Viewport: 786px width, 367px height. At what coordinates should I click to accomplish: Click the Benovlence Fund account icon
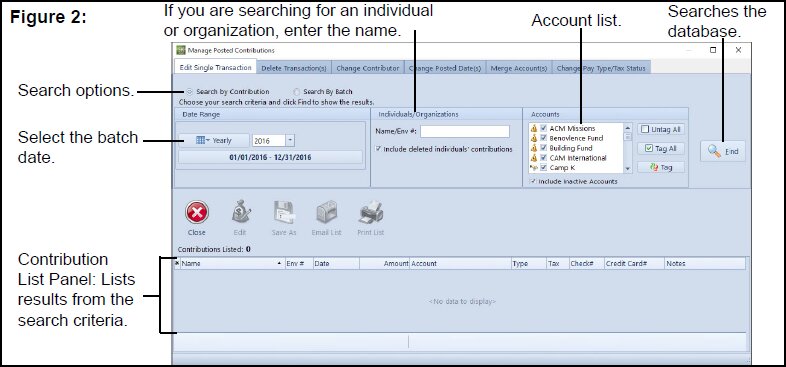[x=534, y=138]
